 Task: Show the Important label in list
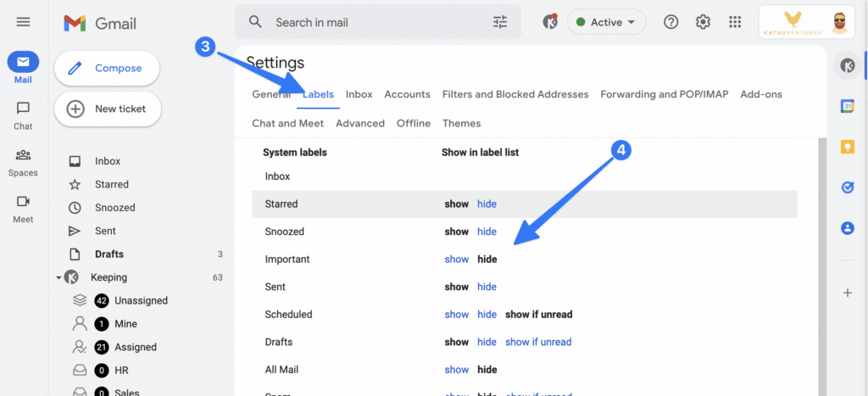coord(456,259)
